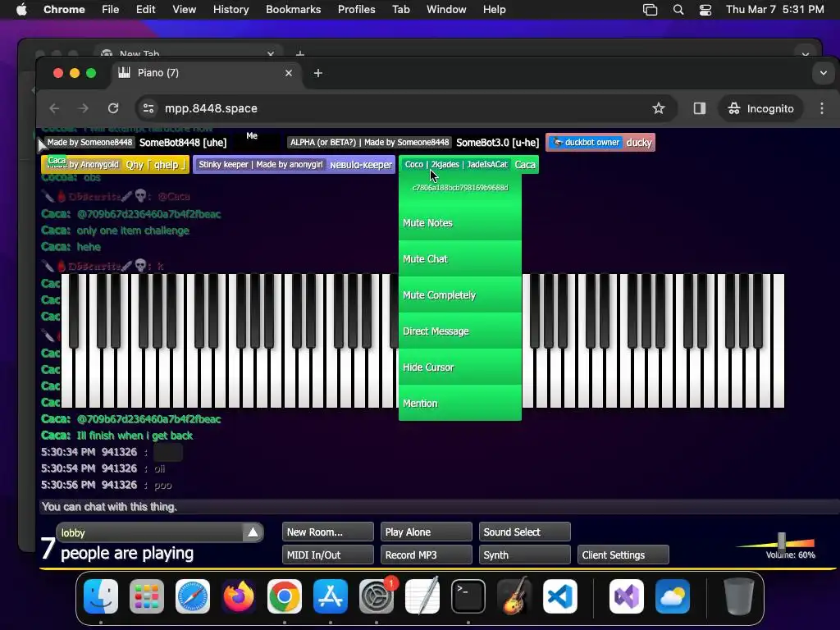The image size is (840, 630).
Task: Open purple Visual Studio dock icon
Action: point(626,596)
